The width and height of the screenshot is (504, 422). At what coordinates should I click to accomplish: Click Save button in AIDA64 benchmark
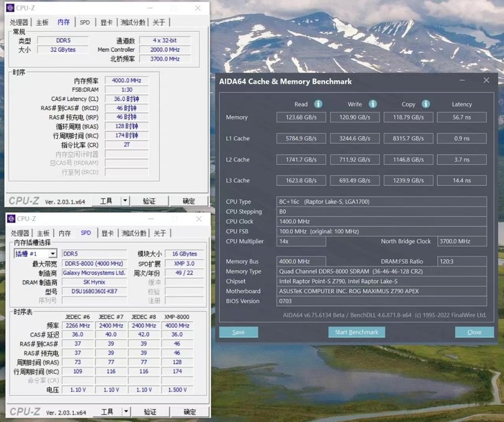coord(238,332)
